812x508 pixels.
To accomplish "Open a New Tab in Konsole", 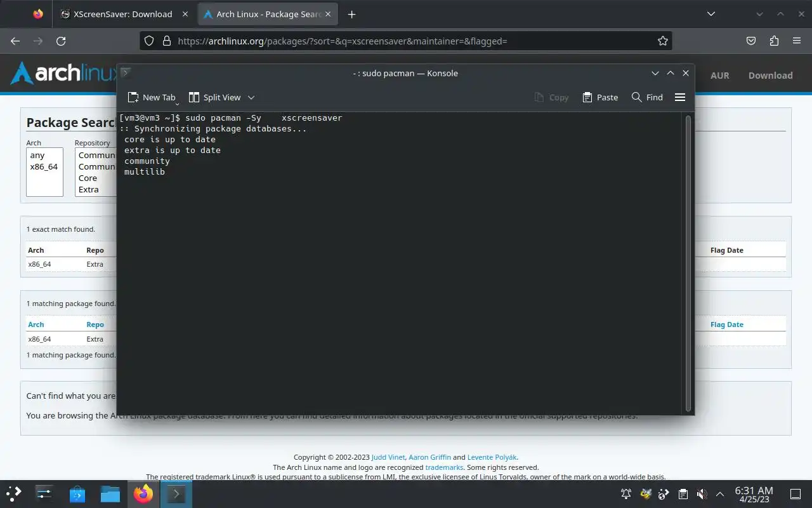I will tap(151, 97).
